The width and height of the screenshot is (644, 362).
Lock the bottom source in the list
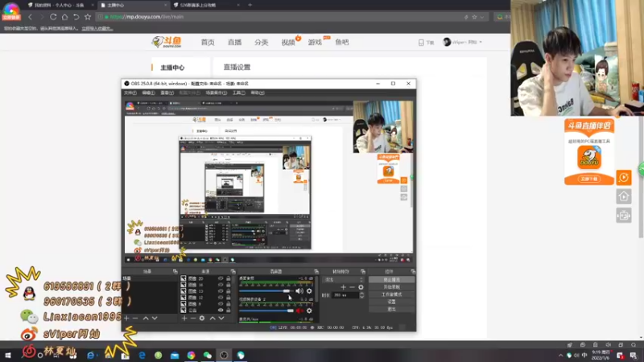pos(229,311)
